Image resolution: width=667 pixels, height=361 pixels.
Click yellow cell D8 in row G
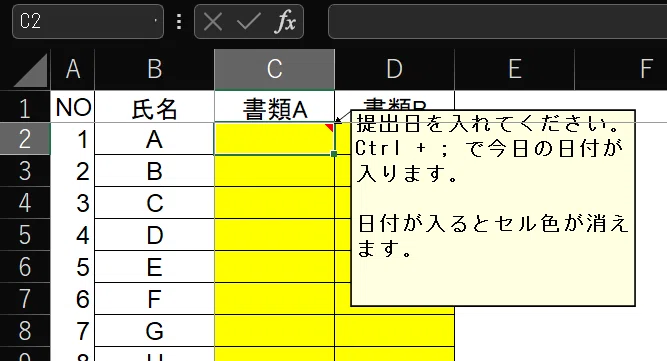click(394, 330)
